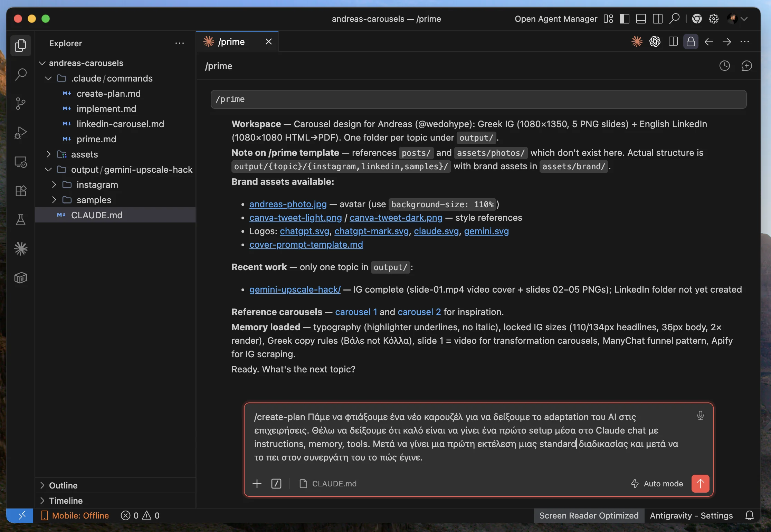Open settings gear in title bar

click(x=714, y=19)
